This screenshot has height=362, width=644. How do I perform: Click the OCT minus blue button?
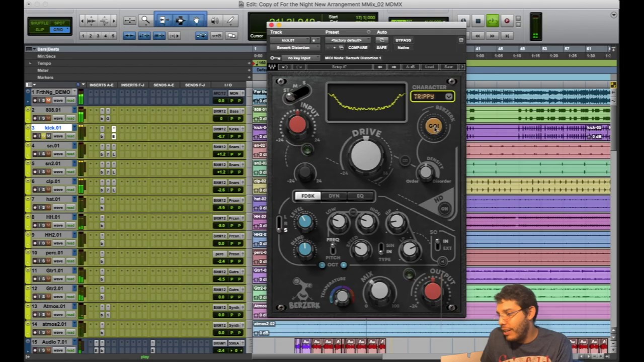pyautogui.click(x=322, y=265)
